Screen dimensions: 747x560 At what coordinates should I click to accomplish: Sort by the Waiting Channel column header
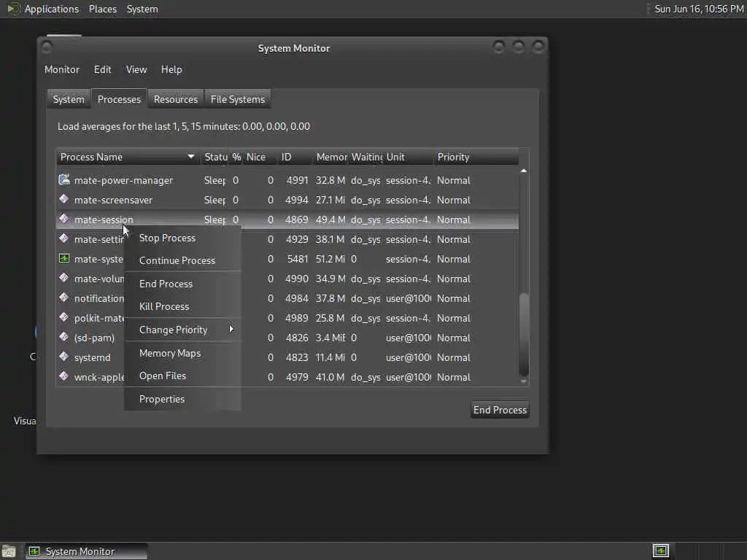366,157
